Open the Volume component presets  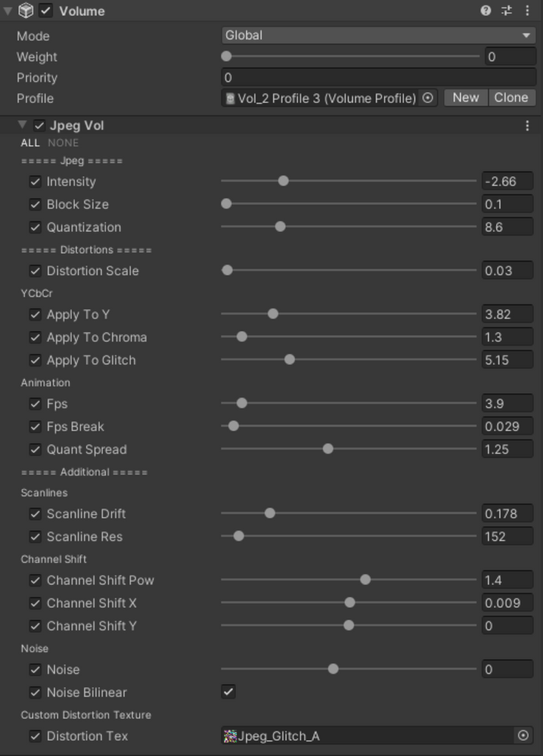507,11
